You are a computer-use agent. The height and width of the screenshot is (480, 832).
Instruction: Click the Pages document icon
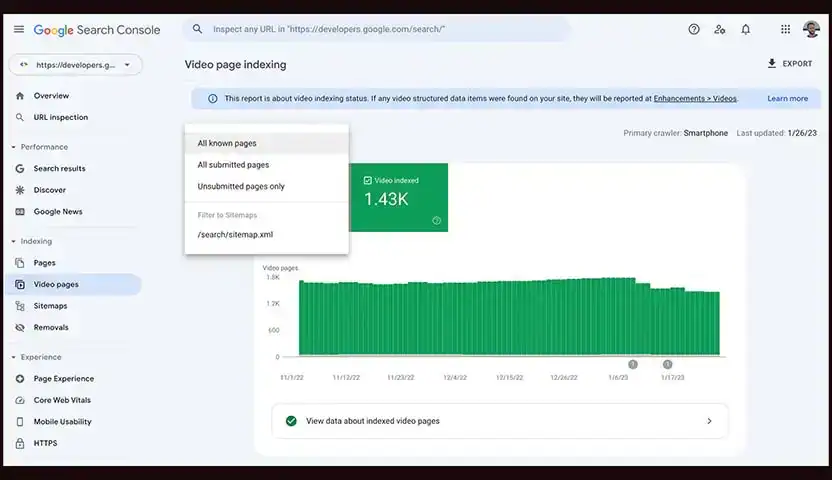pos(20,263)
